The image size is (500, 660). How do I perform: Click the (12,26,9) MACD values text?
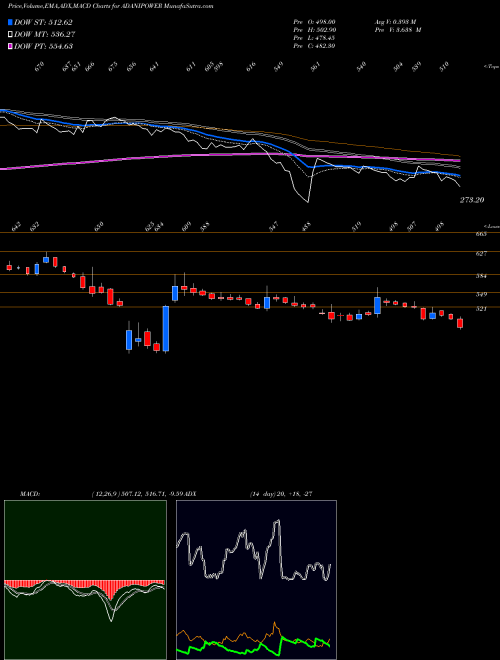137,494
